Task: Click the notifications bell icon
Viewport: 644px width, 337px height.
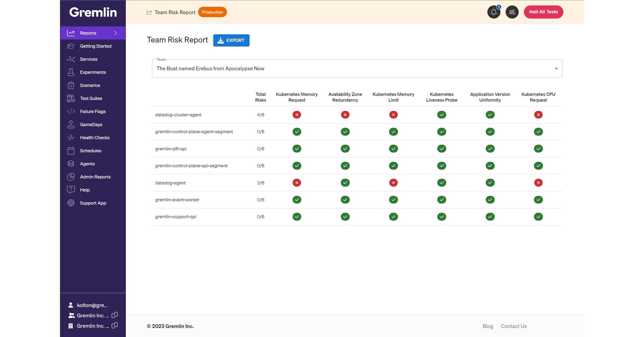Action: tap(493, 12)
